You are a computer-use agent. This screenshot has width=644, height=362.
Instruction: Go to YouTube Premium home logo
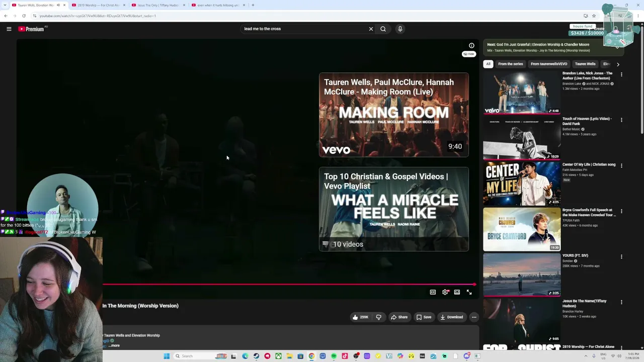coord(32,29)
